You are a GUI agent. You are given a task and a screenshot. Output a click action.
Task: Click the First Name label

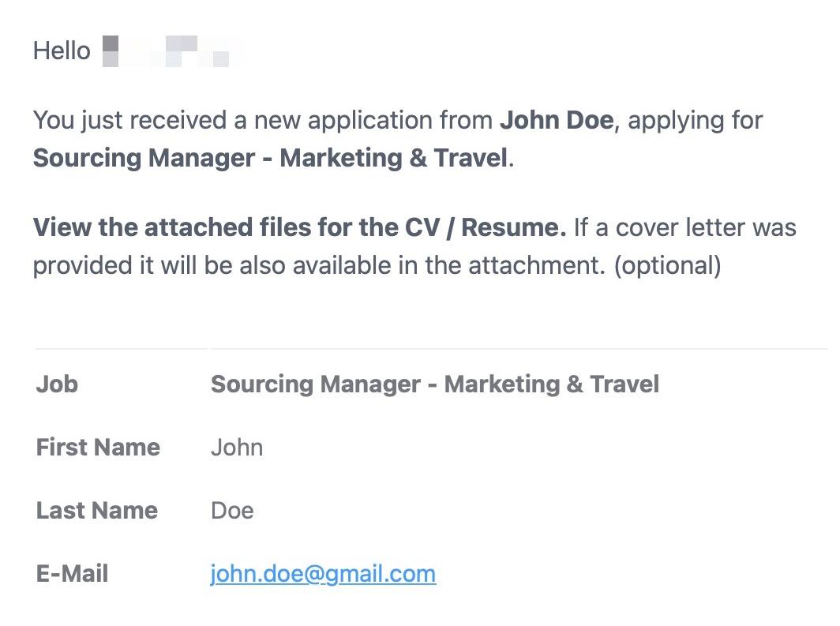[x=98, y=447]
